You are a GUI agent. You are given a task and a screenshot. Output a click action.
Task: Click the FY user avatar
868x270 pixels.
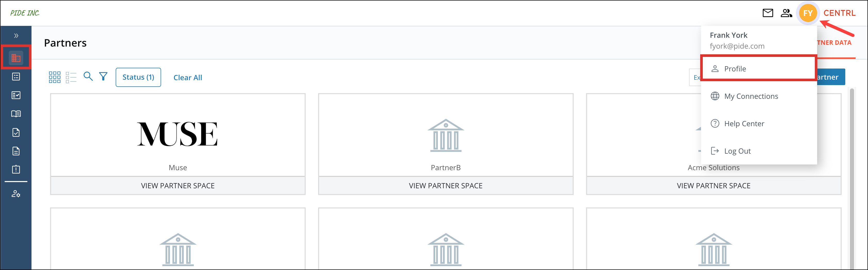(808, 13)
